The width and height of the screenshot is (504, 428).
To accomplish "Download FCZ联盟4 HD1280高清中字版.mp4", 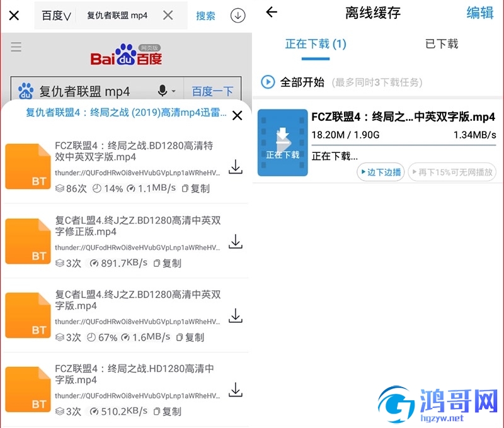I will pyautogui.click(x=236, y=390).
